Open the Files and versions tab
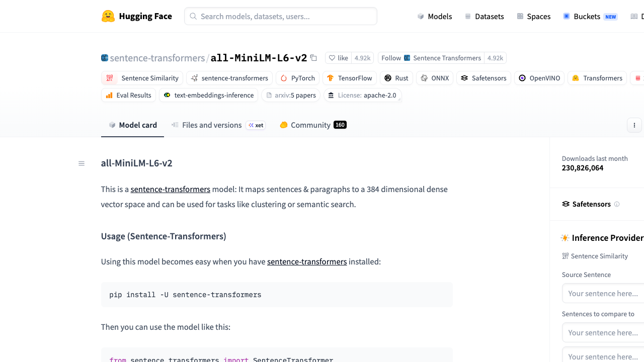Screen dimensions: 644x362 click(218, 125)
